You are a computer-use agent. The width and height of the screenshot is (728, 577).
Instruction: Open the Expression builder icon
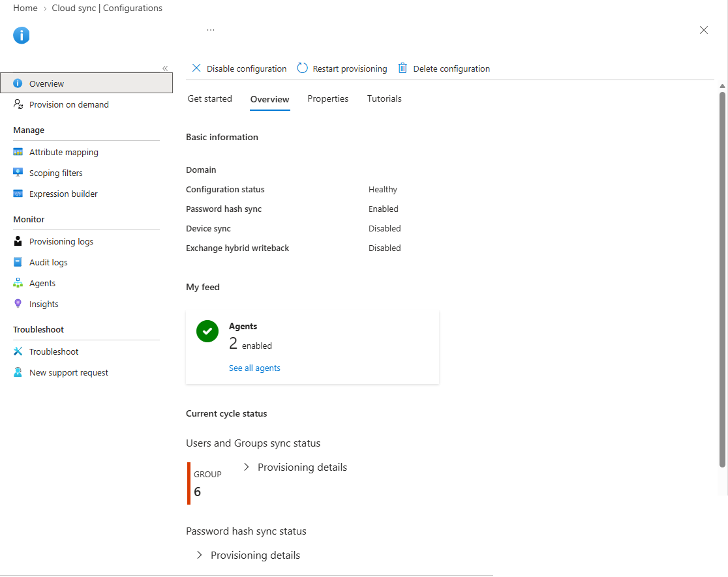[18, 194]
